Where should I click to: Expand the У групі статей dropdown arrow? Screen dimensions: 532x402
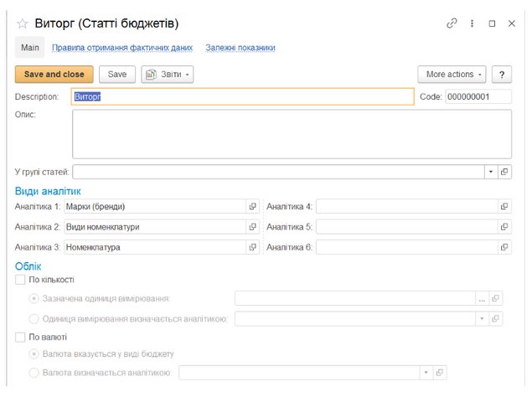pos(489,172)
